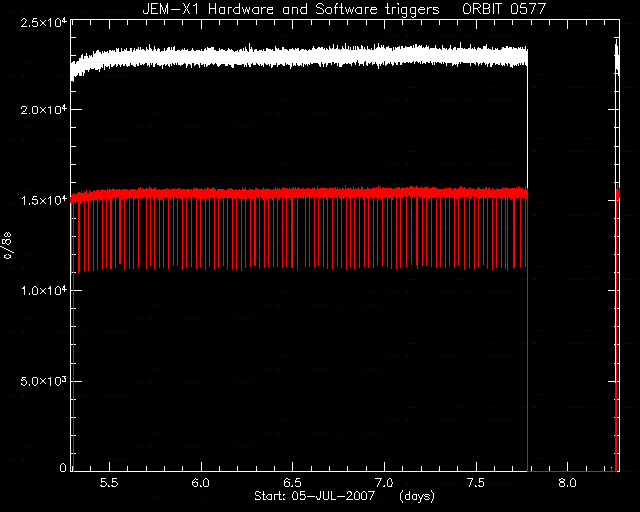Viewport: 640px width, 512px height.
Task: Click the 6.0 x-axis tick label
Action: 201,483
